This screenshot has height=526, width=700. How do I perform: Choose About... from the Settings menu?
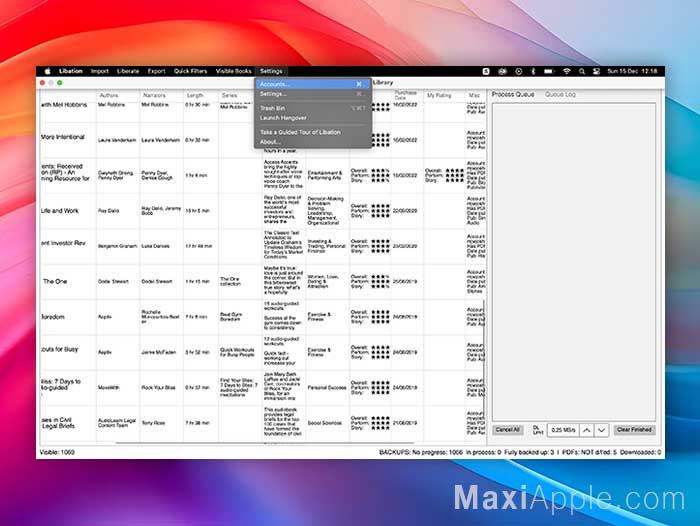click(312, 142)
